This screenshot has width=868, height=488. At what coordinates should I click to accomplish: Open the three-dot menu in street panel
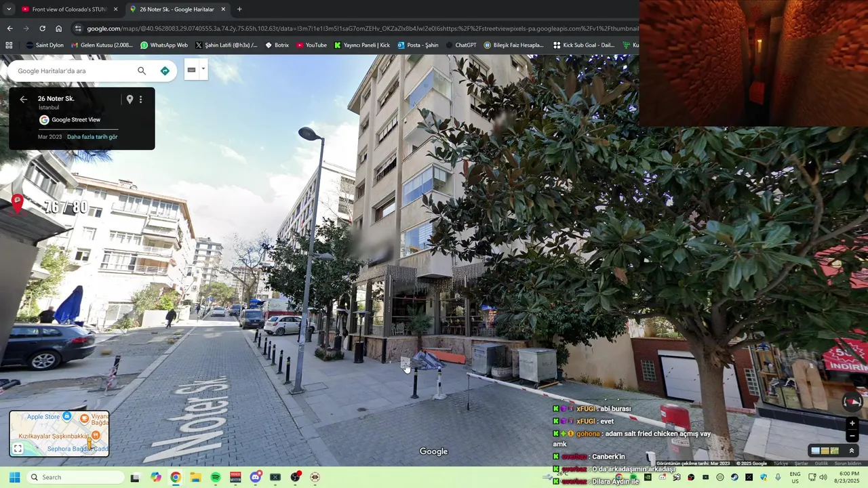point(140,99)
